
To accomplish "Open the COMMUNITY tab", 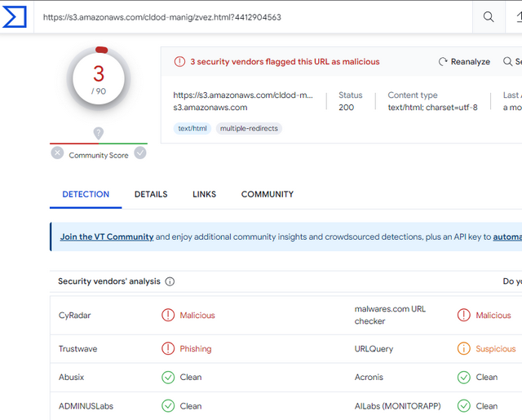I will pyautogui.click(x=268, y=194).
